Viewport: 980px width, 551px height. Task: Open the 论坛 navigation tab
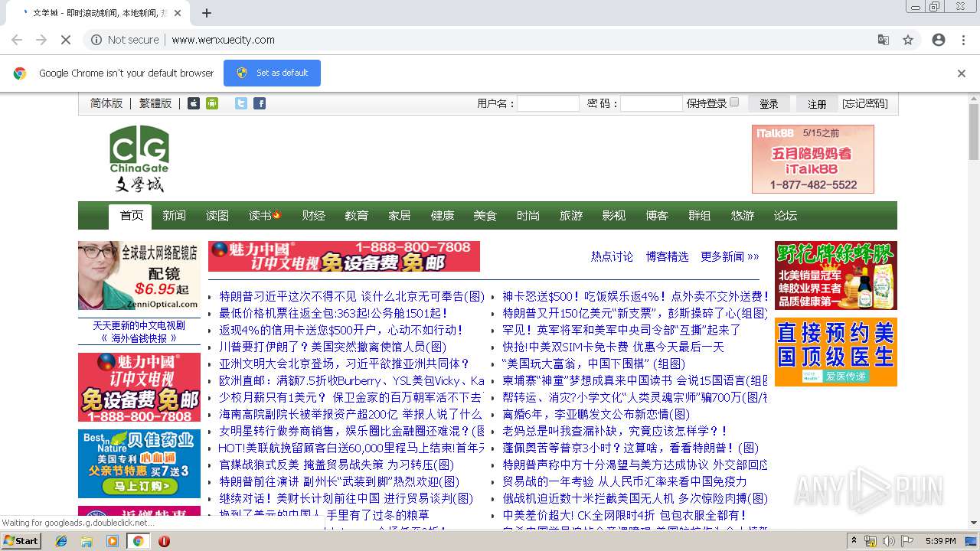(x=785, y=216)
